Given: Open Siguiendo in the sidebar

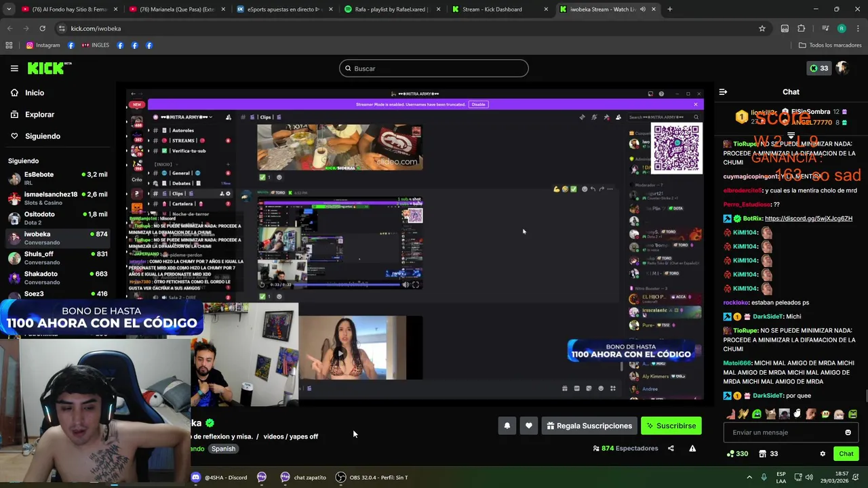Looking at the screenshot, I should (42, 136).
